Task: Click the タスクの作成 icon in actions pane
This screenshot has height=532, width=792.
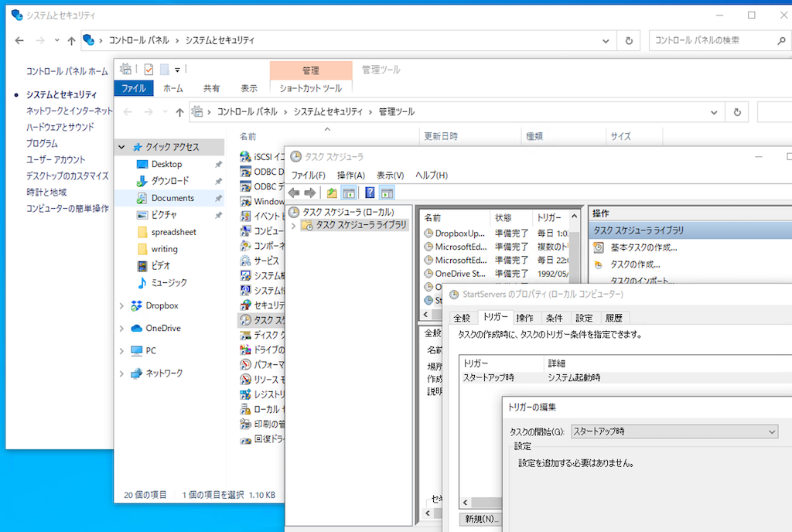Action: coord(599,264)
